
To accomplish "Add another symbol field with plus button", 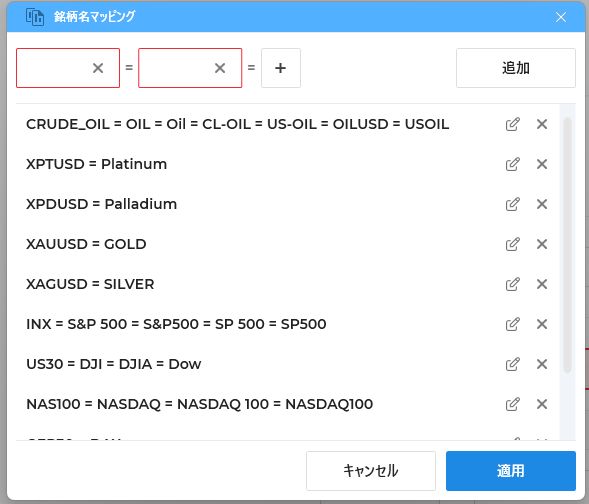I will pyautogui.click(x=281, y=68).
